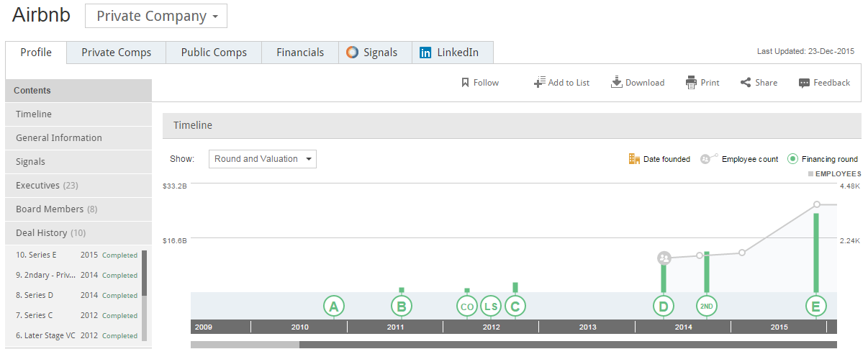
Task: Click Last Updated 23-Dec-2015 text
Action: 805,52
